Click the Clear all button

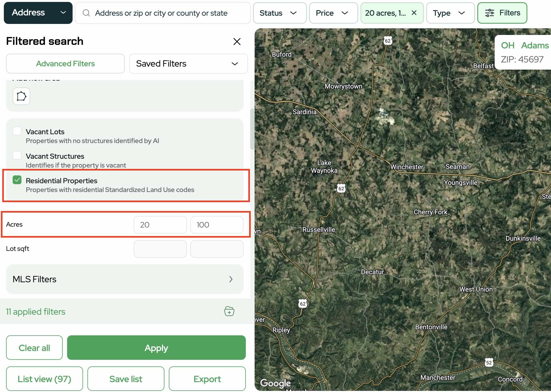point(34,348)
